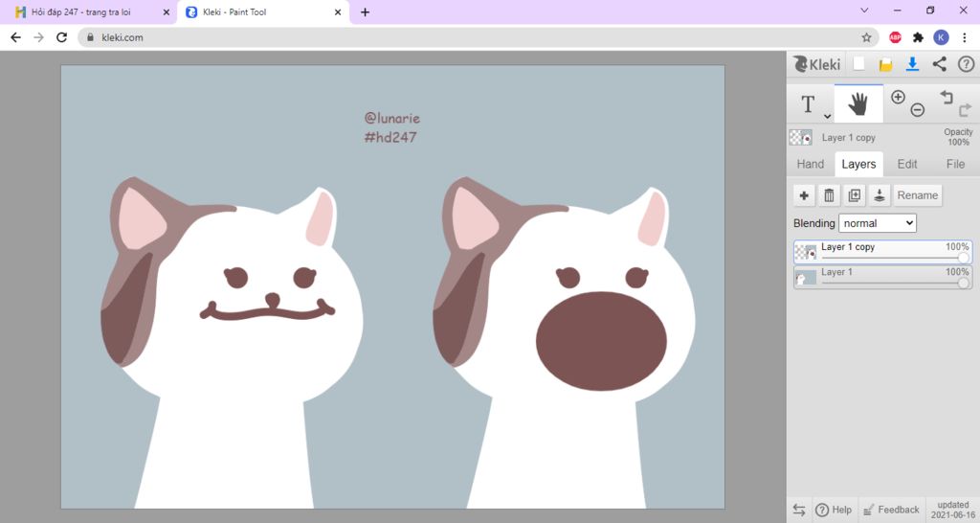This screenshot has height=523, width=980.
Task: Open the tab search chevron
Action: click(864, 10)
